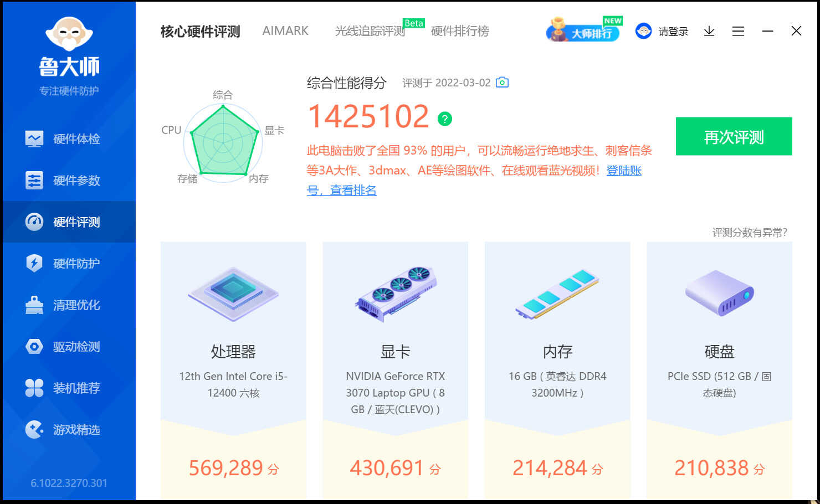Open 清理优化 in the sidebar
The width and height of the screenshot is (820, 504).
(x=69, y=305)
